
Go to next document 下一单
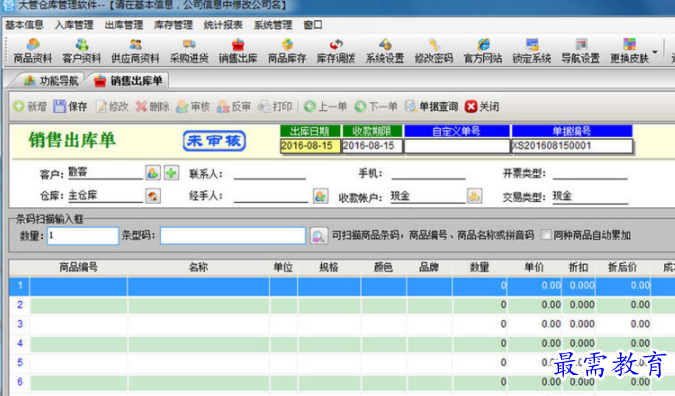376,106
